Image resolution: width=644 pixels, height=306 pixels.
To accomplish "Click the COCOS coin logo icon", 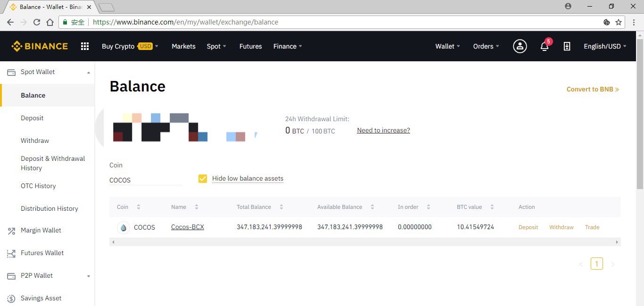I will [x=123, y=227].
